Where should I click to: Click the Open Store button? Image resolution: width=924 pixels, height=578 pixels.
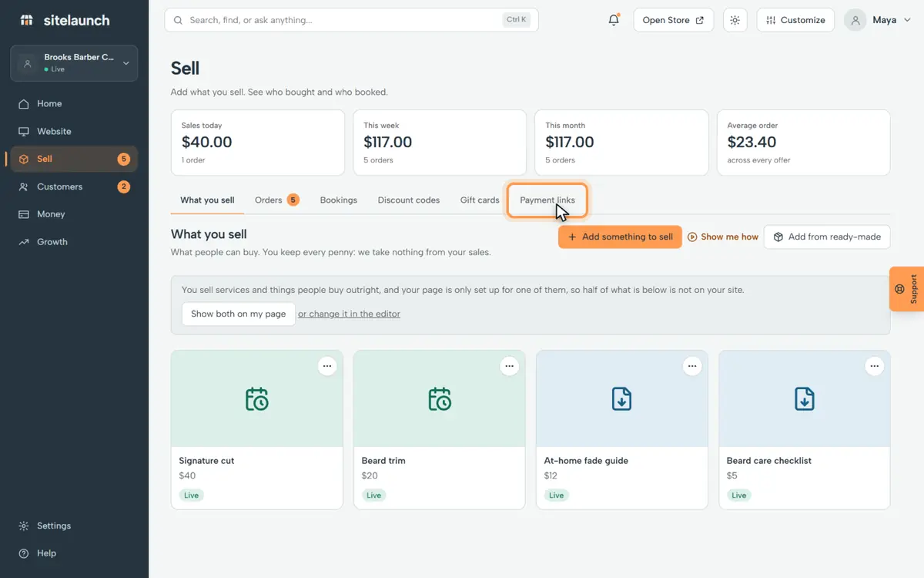673,20
